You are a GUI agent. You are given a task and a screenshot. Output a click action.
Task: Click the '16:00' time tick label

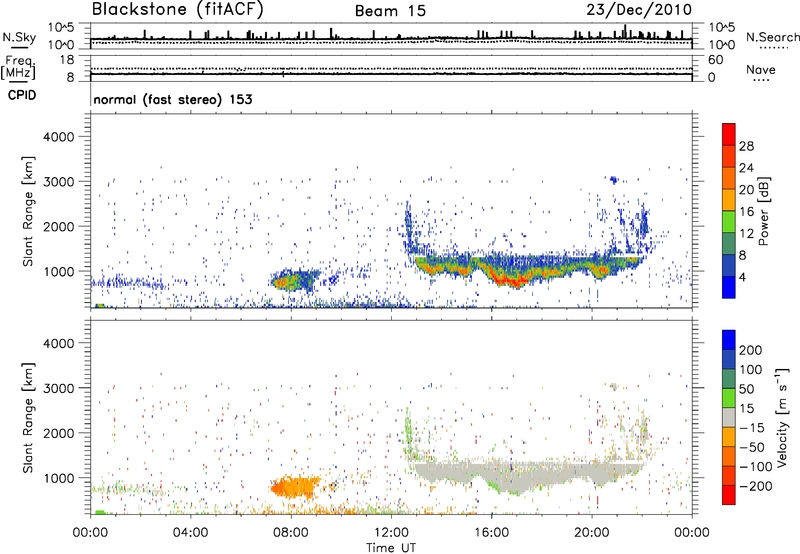pos(491,533)
